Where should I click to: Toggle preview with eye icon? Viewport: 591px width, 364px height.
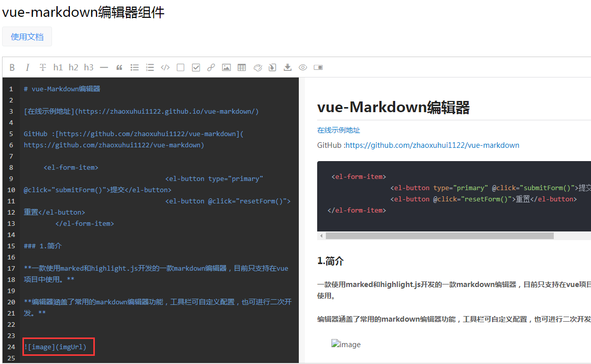point(303,67)
